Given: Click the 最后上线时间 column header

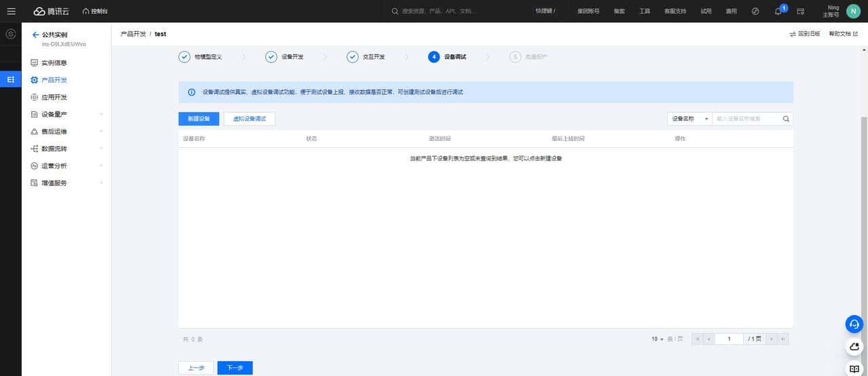Looking at the screenshot, I should coord(568,138).
